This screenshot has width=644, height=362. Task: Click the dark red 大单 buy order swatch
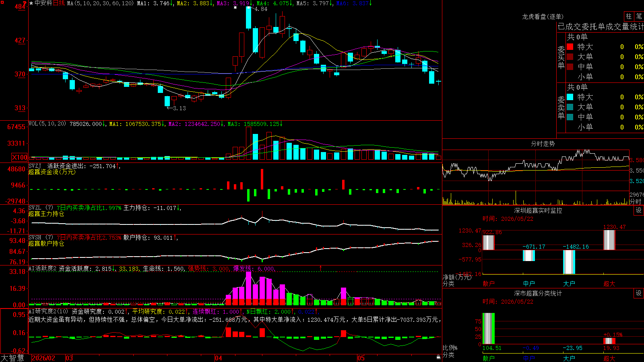click(x=570, y=57)
